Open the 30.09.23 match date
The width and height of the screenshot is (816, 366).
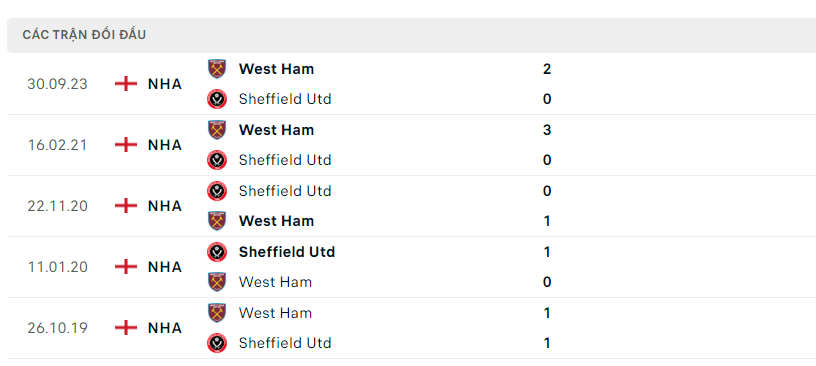[57, 84]
